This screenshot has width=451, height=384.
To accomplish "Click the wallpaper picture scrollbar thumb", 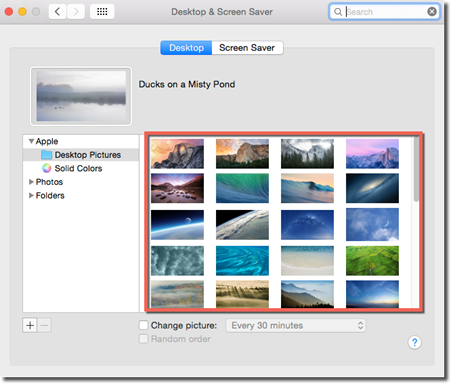I will point(416,169).
